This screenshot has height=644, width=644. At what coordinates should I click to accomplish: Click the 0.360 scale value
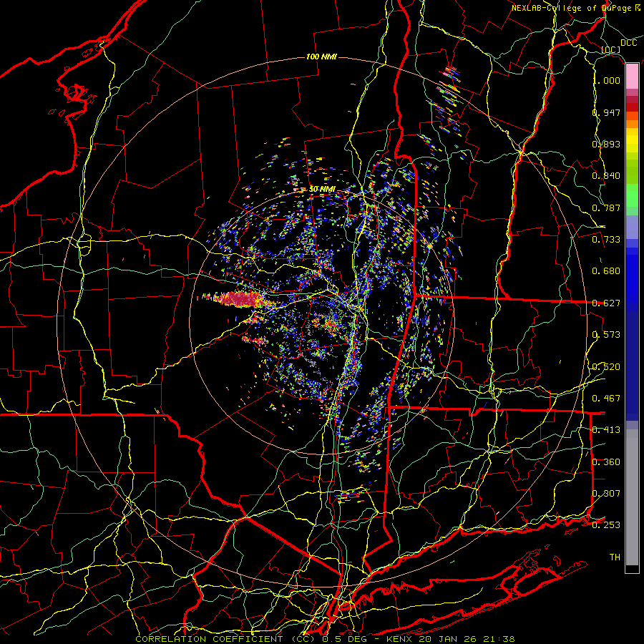click(x=606, y=462)
